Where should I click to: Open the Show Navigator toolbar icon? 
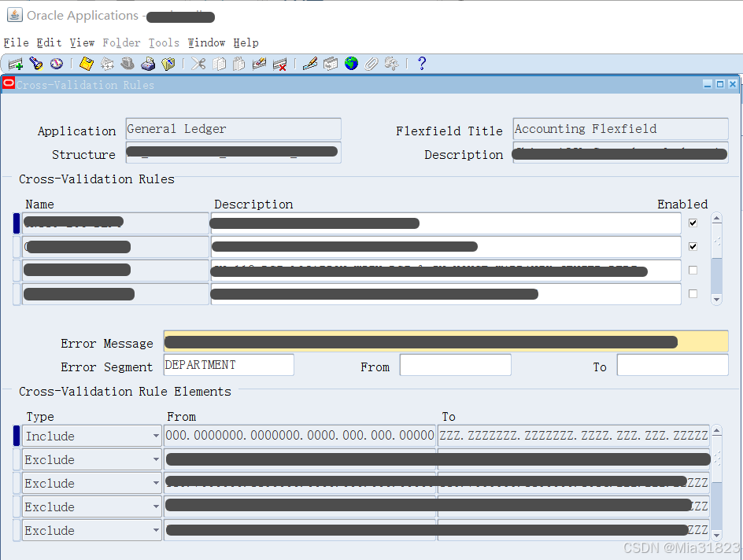point(56,64)
